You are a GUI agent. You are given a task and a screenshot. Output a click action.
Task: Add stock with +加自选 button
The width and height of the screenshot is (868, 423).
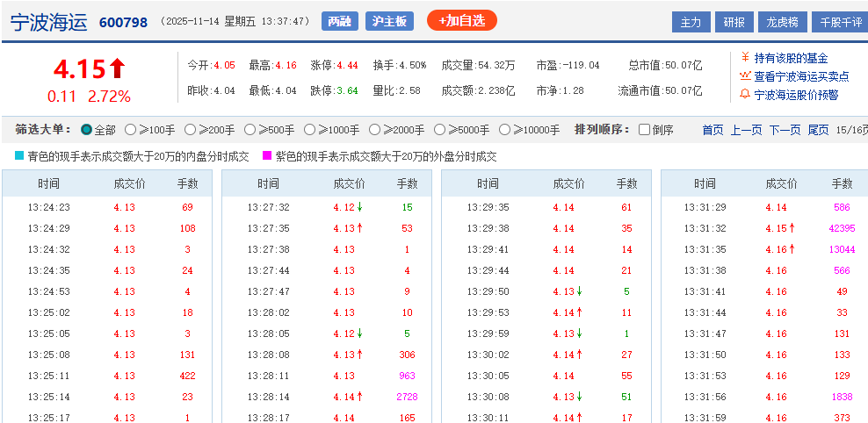coord(462,20)
